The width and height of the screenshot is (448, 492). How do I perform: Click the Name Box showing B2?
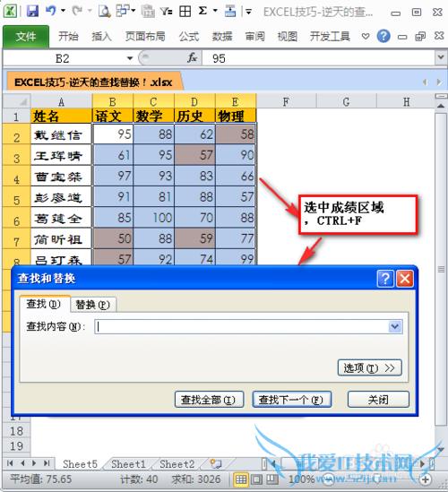tap(65, 58)
